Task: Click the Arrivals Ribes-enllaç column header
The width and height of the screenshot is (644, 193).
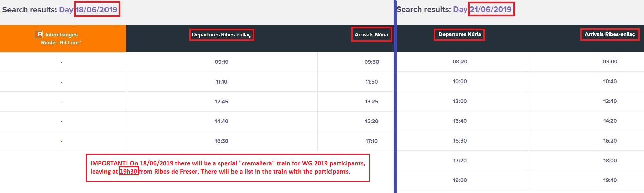Action: tap(610, 34)
